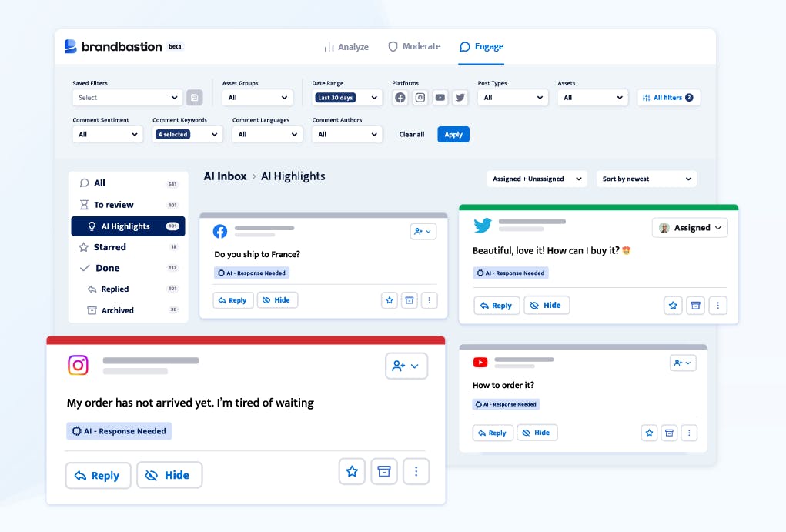Viewport: 786px width, 532px height.
Task: Archive the 'Beautiful, love it!' comment
Action: click(696, 306)
